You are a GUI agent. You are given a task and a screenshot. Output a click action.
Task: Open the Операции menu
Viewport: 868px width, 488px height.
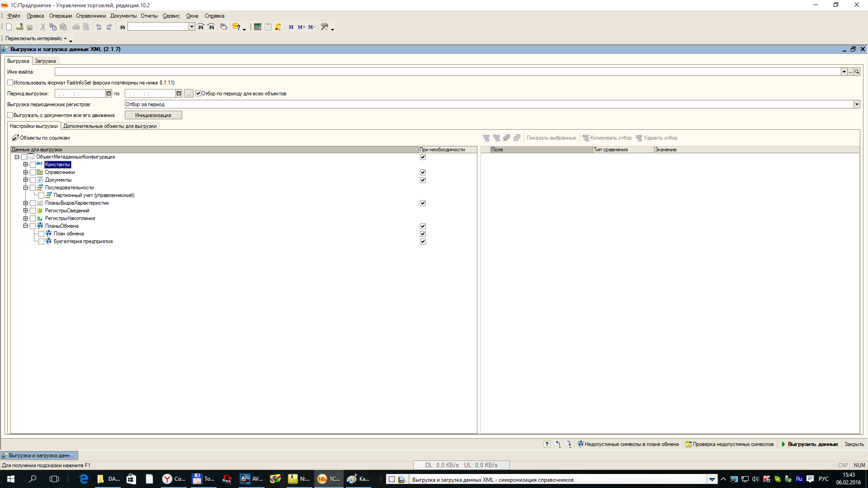tap(61, 16)
